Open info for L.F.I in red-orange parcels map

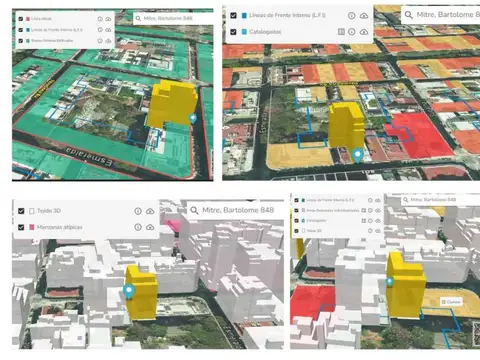tap(351, 15)
